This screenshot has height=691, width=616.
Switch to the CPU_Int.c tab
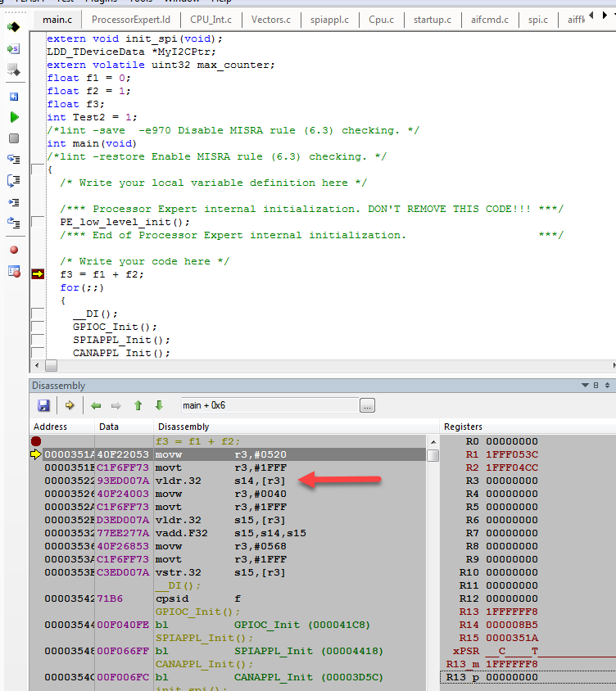click(211, 20)
